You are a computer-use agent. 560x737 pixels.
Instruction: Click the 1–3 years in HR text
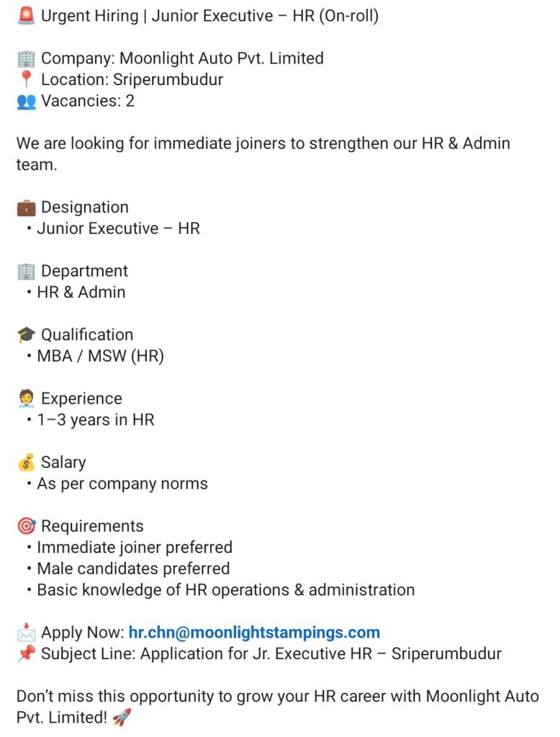click(x=95, y=420)
